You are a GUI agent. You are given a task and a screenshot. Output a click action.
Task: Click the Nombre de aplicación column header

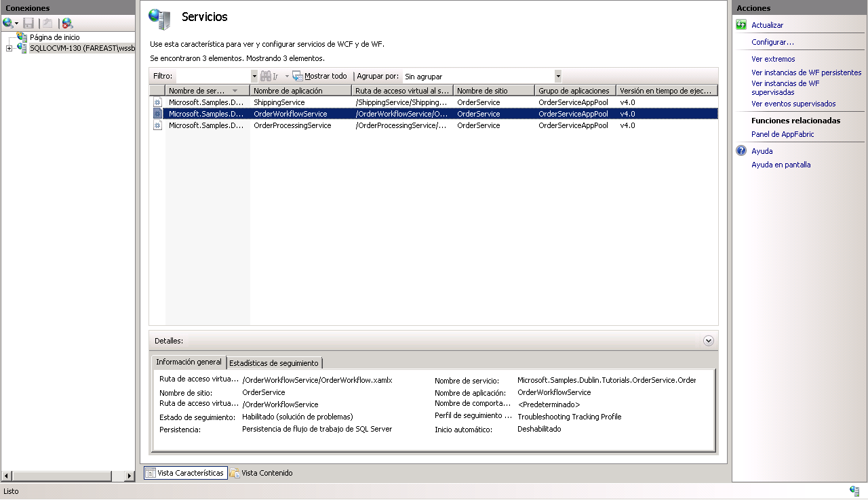(300, 90)
